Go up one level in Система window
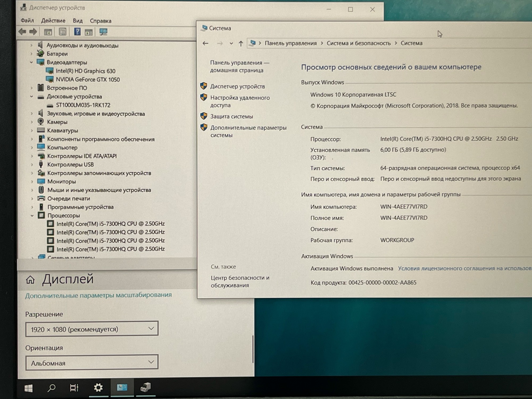Image resolution: width=532 pixels, height=399 pixels. 241,43
